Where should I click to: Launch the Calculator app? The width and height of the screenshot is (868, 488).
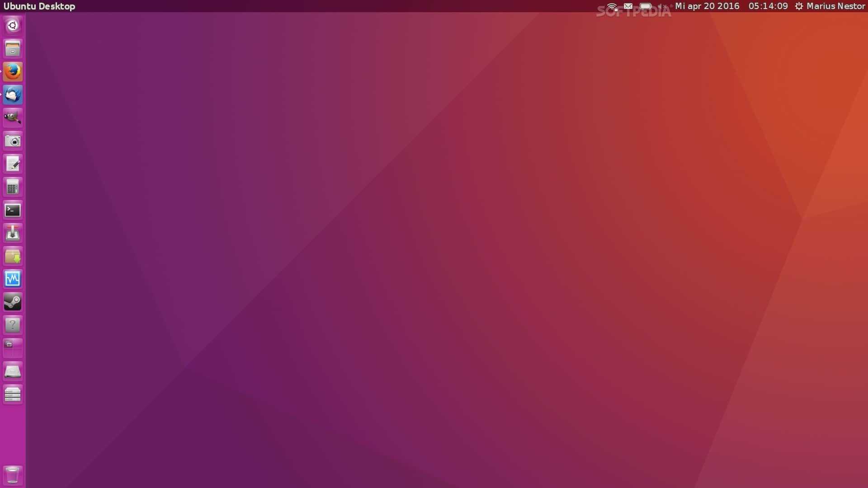pos(12,187)
